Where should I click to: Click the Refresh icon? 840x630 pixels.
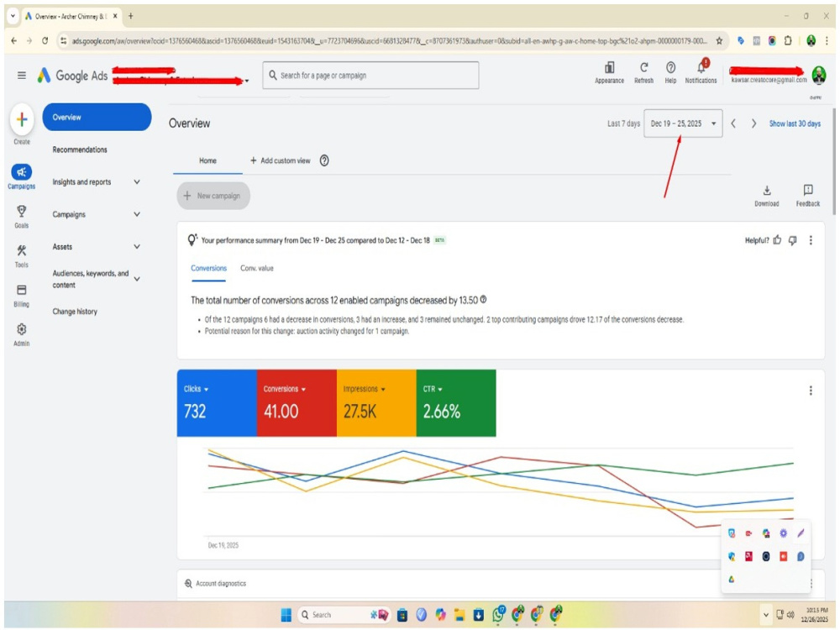pyautogui.click(x=644, y=72)
